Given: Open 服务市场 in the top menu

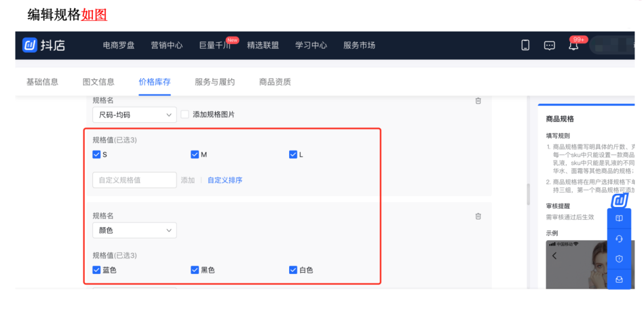Looking at the screenshot, I should coord(359,45).
